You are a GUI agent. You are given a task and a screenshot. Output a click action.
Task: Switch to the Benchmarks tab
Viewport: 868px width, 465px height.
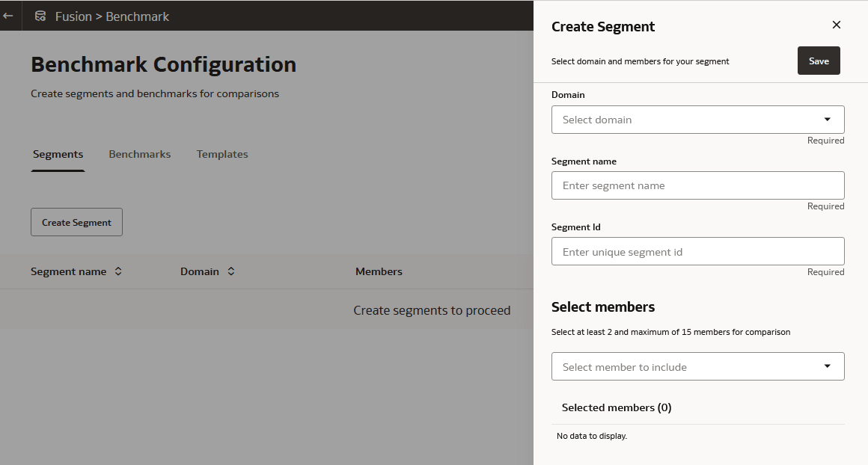pos(139,154)
